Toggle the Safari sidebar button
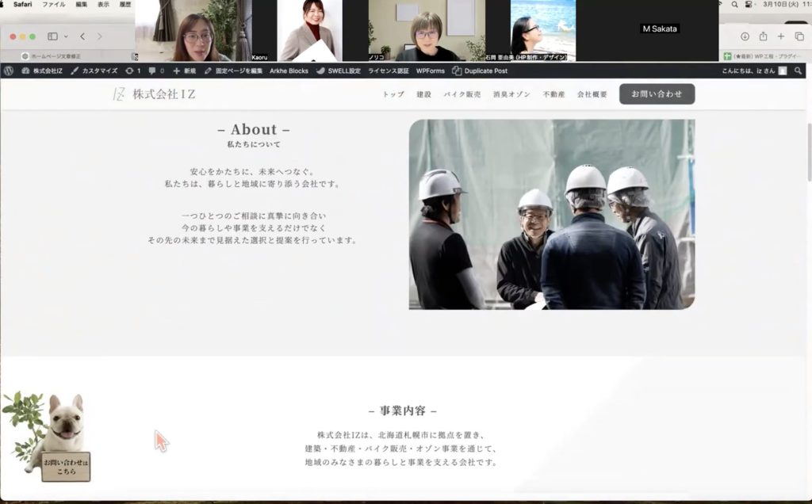 click(52, 36)
